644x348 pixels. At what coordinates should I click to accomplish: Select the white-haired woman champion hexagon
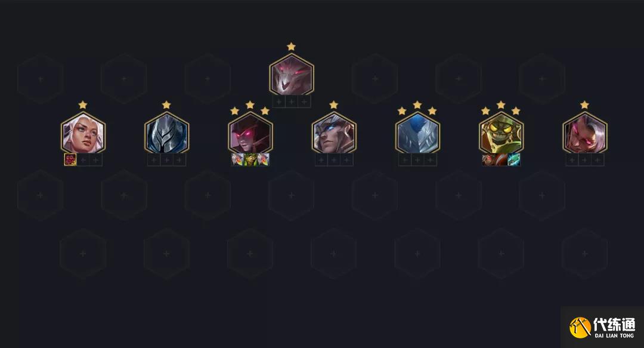pos(83,133)
